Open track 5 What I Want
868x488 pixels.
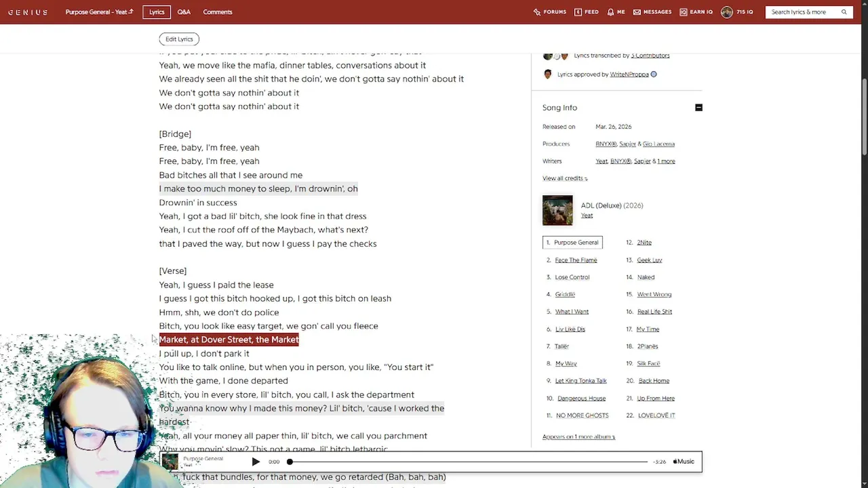[572, 312]
